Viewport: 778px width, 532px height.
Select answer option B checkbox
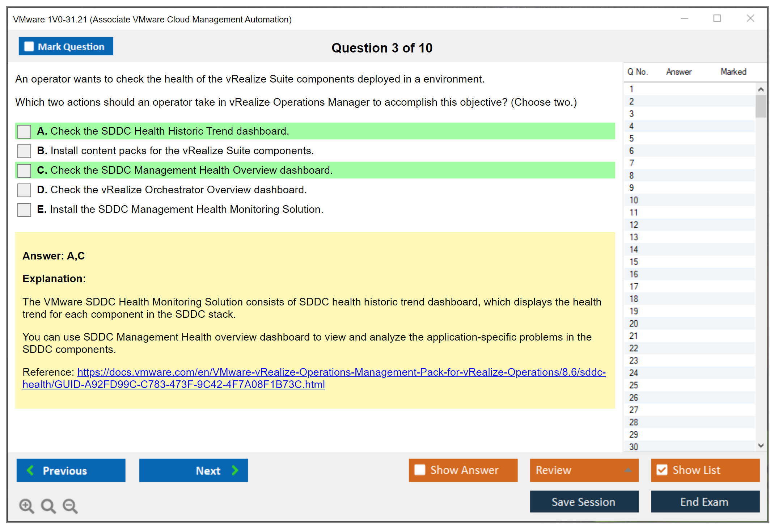[x=24, y=151]
